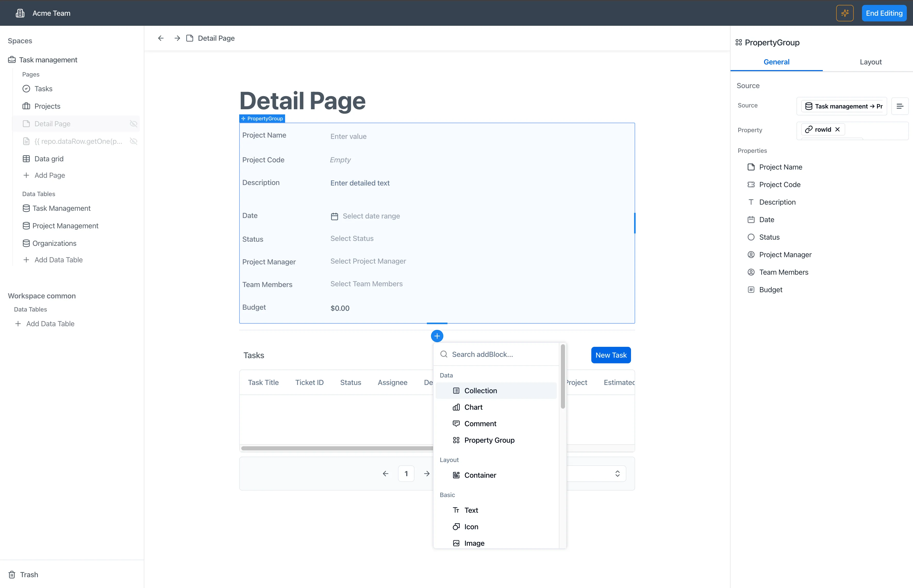Select Property Group from the addBlock menu
The height and width of the screenshot is (588, 913).
(489, 440)
